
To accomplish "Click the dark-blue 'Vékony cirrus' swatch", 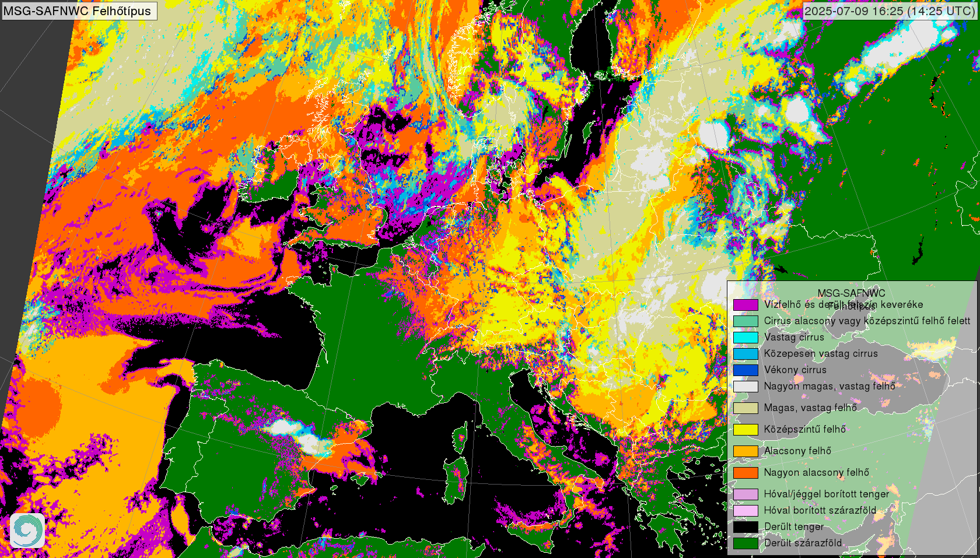I will coord(745,370).
